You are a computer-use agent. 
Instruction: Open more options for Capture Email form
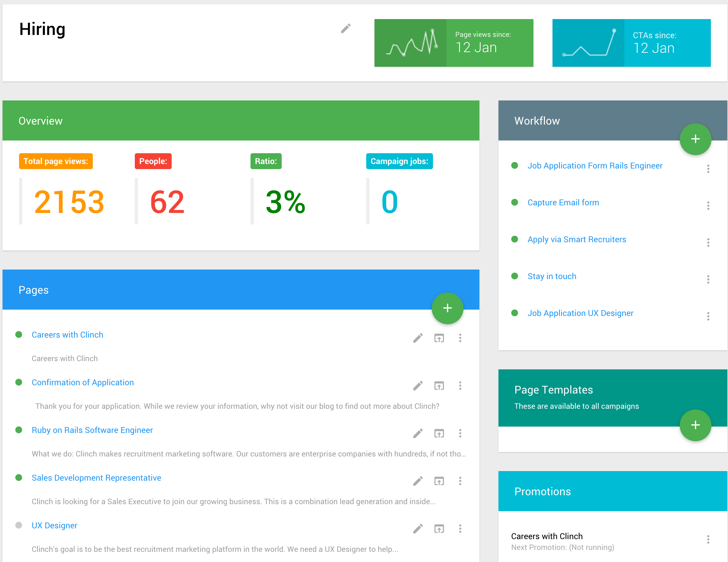708,206
